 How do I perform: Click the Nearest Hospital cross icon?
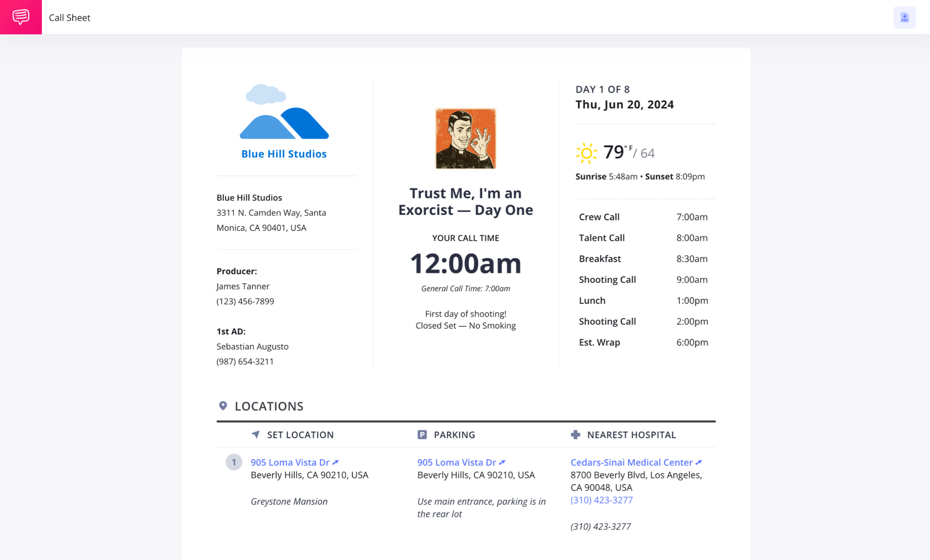click(x=575, y=435)
